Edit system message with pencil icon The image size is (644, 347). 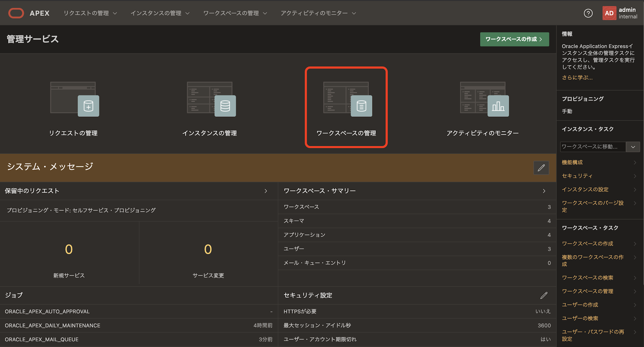coord(541,168)
